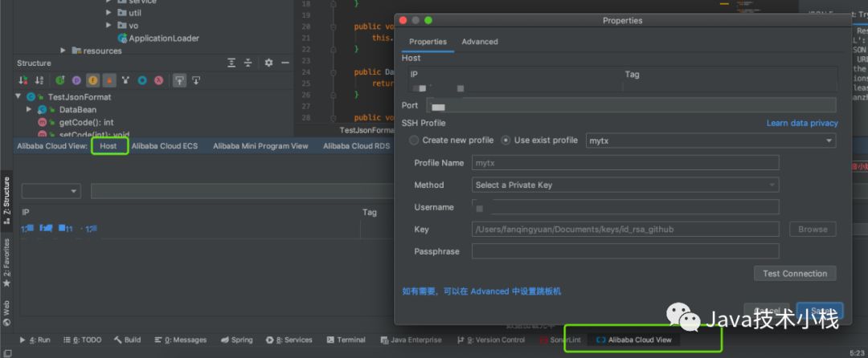Open the Terminal tool window
868x358 pixels.
(346, 340)
